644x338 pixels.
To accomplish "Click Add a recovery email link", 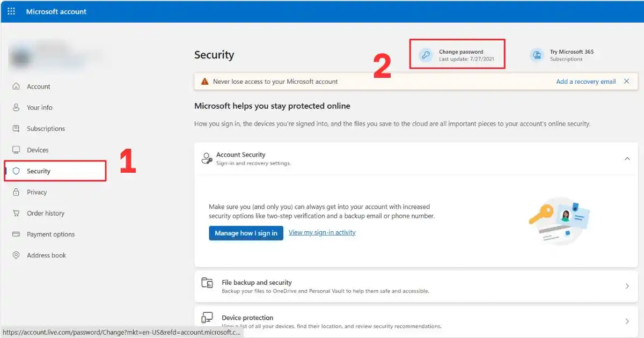I will [x=586, y=82].
